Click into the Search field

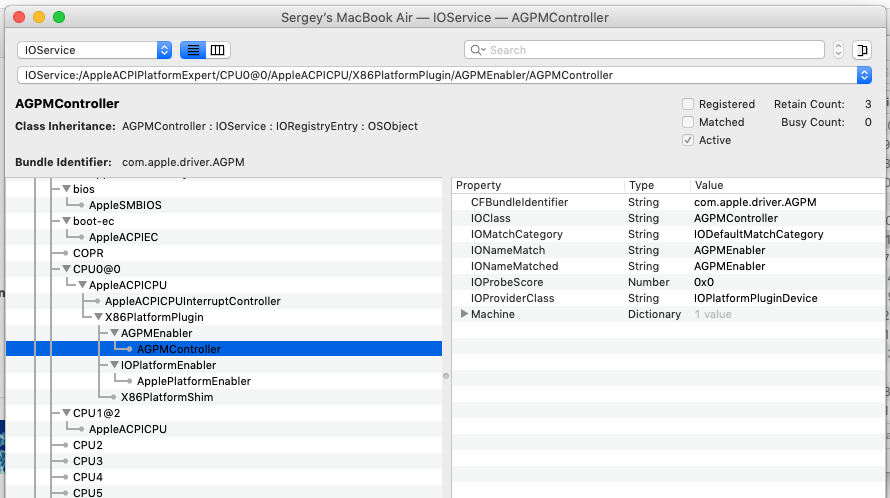pyautogui.click(x=644, y=50)
